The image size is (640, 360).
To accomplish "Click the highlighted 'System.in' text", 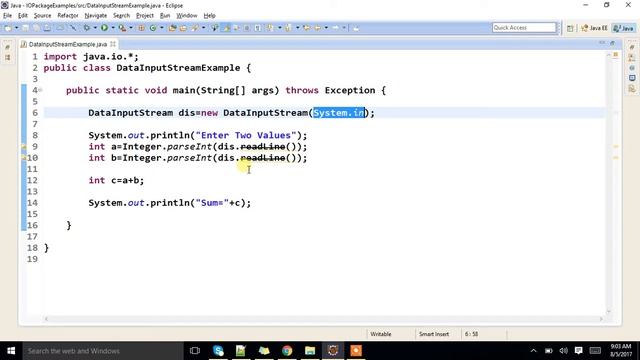I will click(338, 113).
